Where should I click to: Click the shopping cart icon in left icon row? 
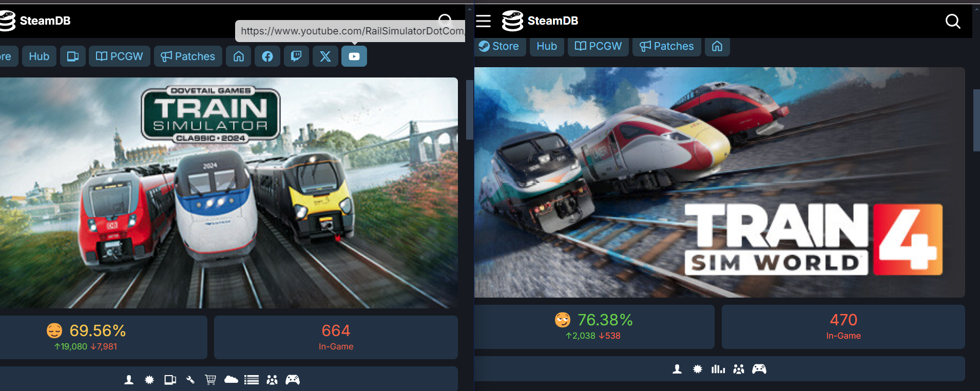click(x=210, y=380)
